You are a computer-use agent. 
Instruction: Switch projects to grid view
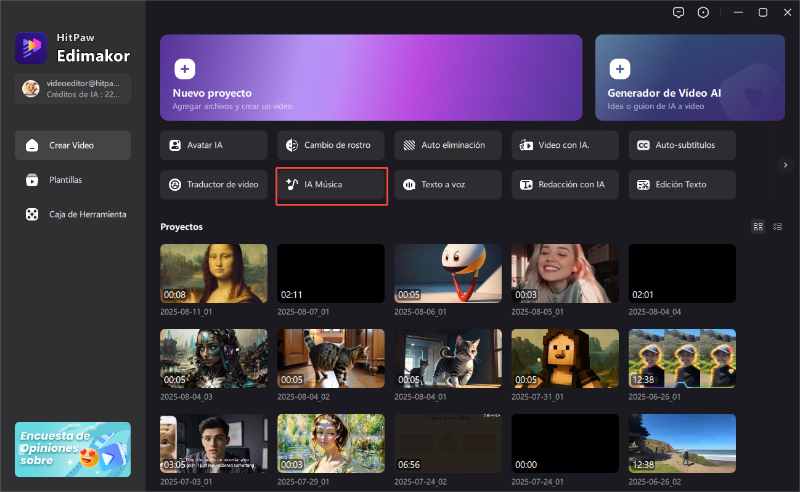(758, 227)
